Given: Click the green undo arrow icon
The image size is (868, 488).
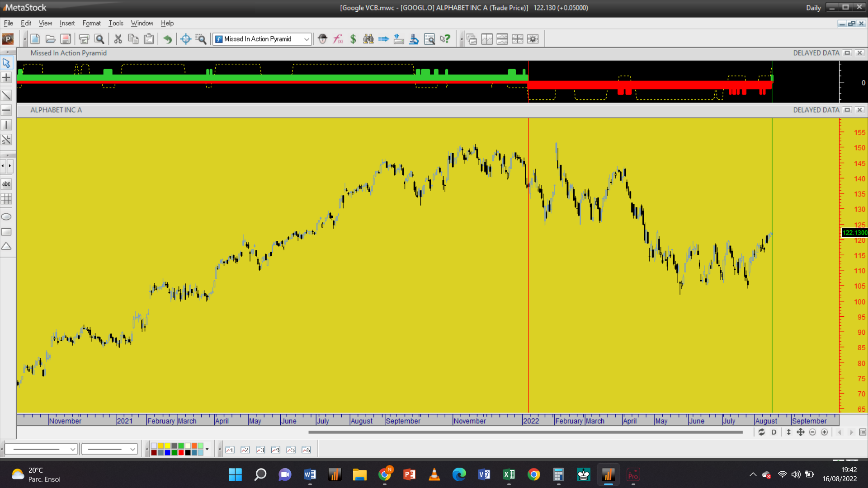Looking at the screenshot, I should click(167, 39).
